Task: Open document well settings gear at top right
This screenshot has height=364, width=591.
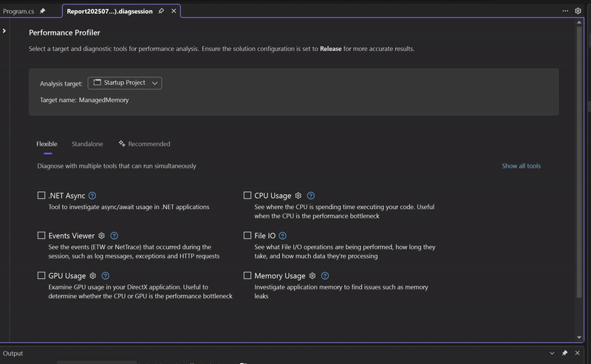Action: [578, 10]
